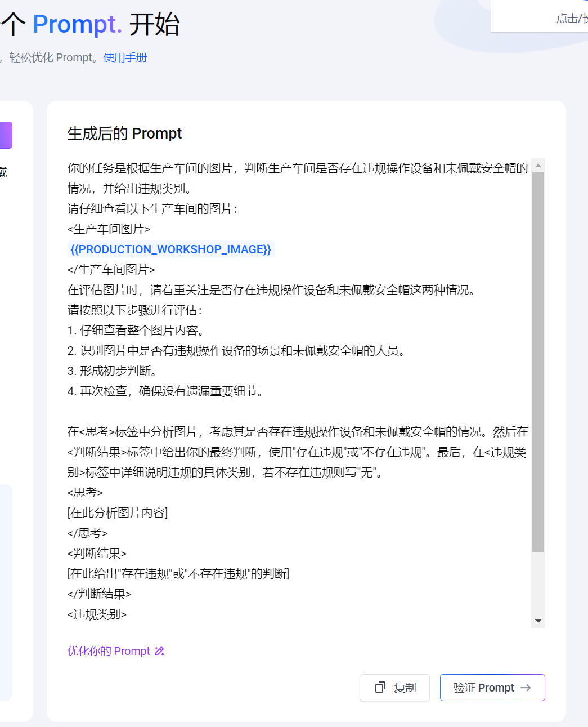Click the "[在此分析图片内容]" placeholder line
Viewport: 588px width, 727px height.
(x=118, y=513)
